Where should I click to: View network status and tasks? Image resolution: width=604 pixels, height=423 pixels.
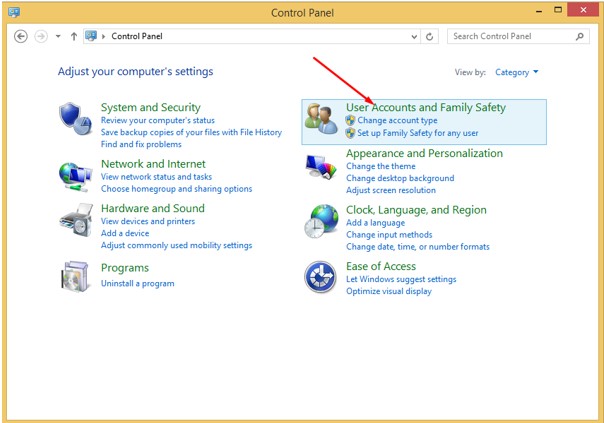point(156,177)
